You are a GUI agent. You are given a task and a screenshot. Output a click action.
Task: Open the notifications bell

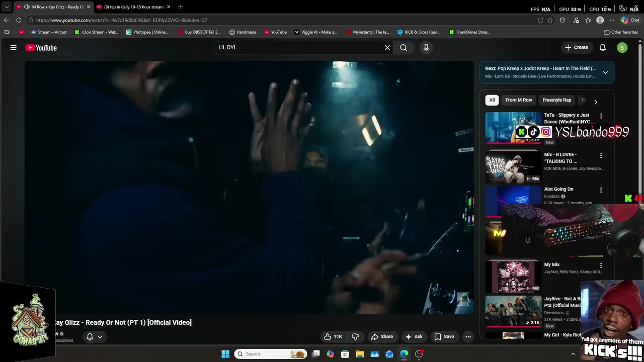coord(603,47)
